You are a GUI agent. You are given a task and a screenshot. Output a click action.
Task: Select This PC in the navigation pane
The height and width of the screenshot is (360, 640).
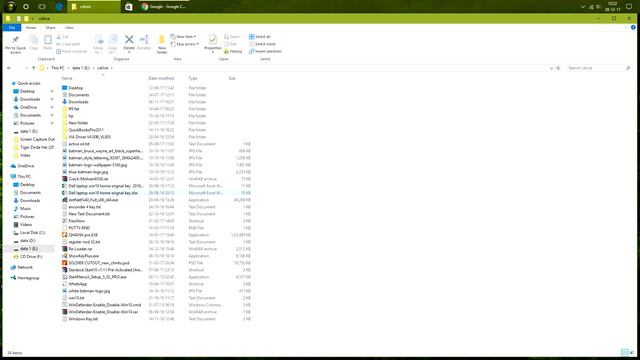[x=24, y=177]
